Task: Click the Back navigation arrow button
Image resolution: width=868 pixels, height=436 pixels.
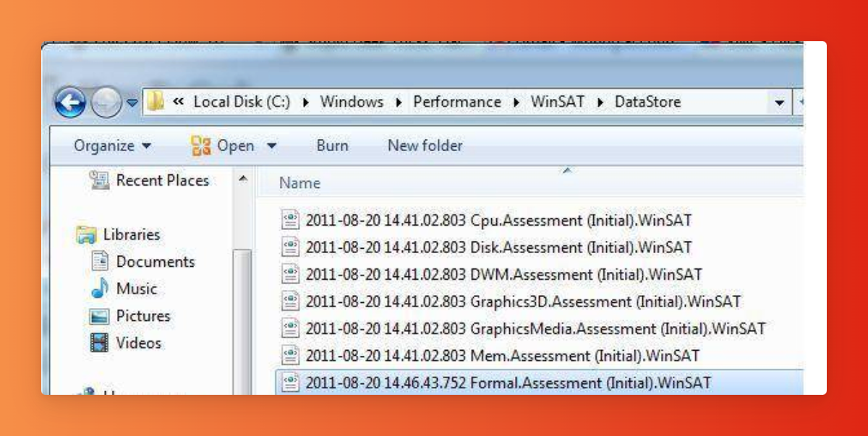Action: pos(70,103)
